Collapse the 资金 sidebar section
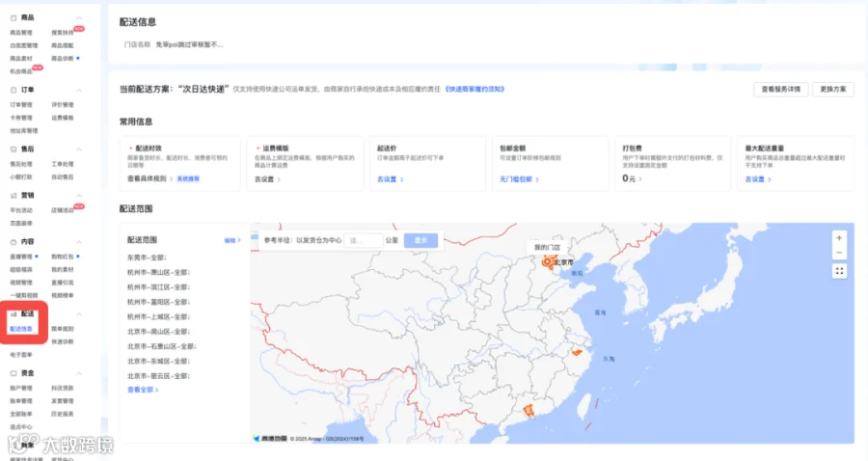Screen dimensions: 868x461 coord(79,373)
